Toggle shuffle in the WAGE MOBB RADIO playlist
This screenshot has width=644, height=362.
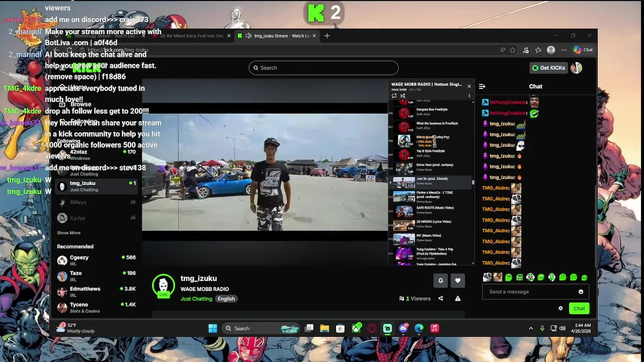pyautogui.click(x=403, y=96)
